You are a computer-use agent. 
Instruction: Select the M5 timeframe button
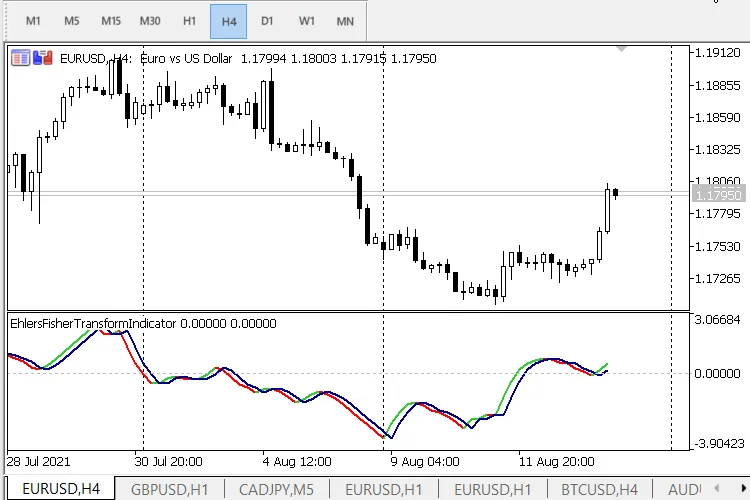[72, 21]
